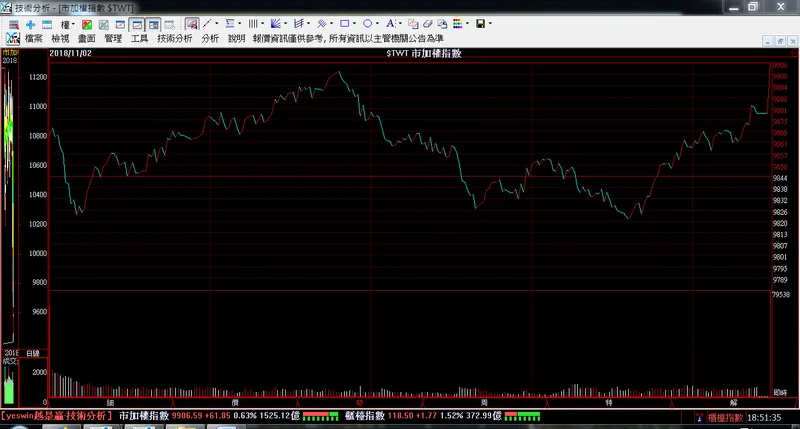800x429 pixels.
Task: Click the 9906.59 index value in status bar
Action: (x=187, y=416)
